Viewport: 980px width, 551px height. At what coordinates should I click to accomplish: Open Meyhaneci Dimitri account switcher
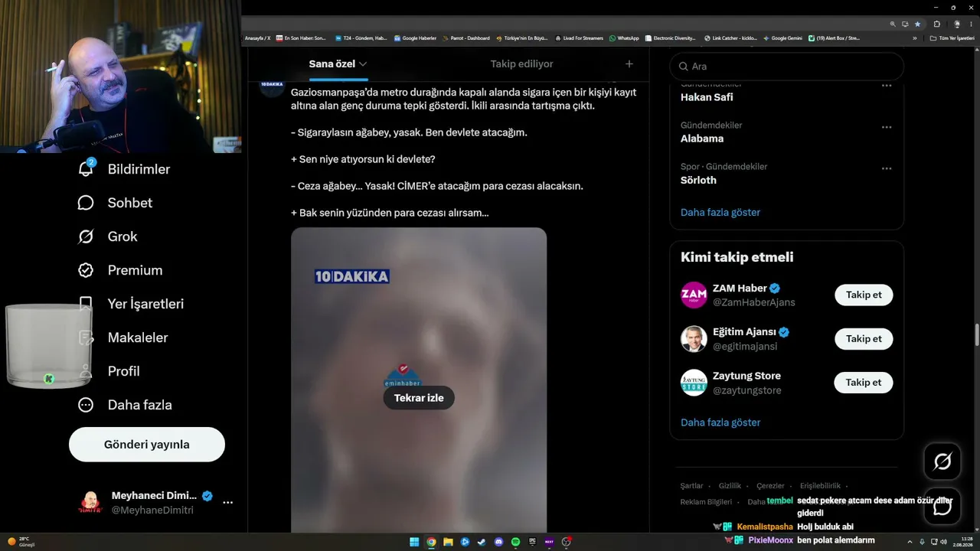click(155, 503)
